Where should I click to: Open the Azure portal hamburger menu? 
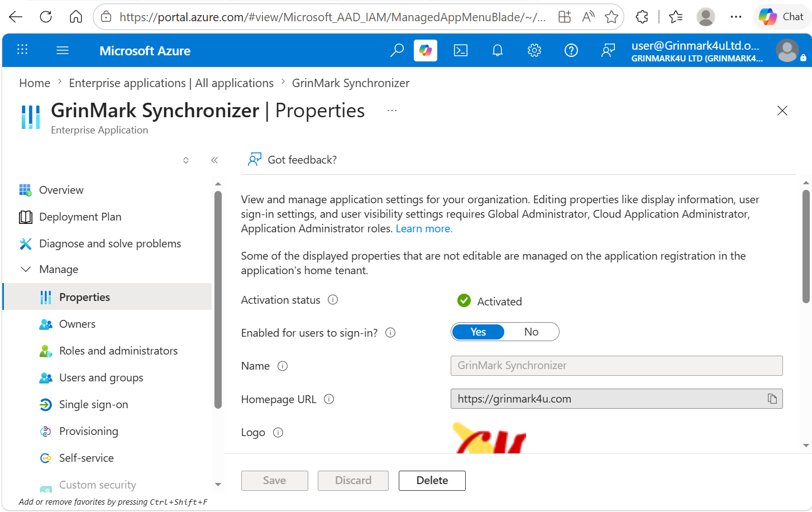(x=63, y=51)
